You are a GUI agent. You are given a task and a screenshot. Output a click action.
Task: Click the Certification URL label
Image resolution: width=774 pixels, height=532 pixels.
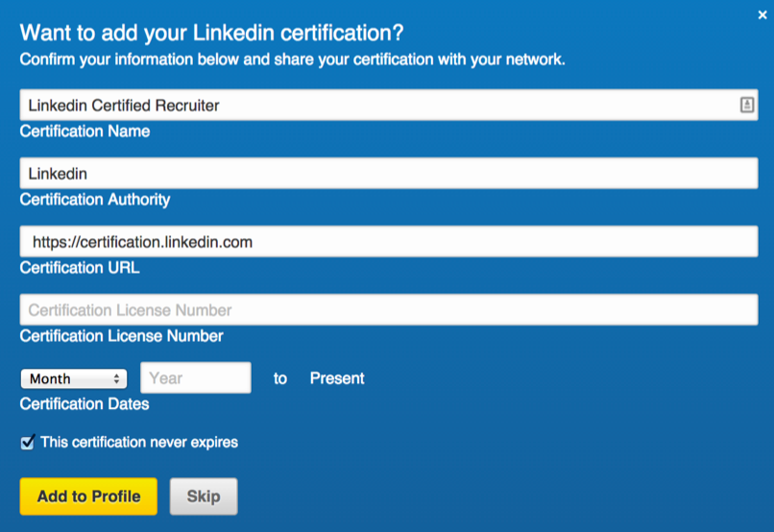click(x=80, y=268)
